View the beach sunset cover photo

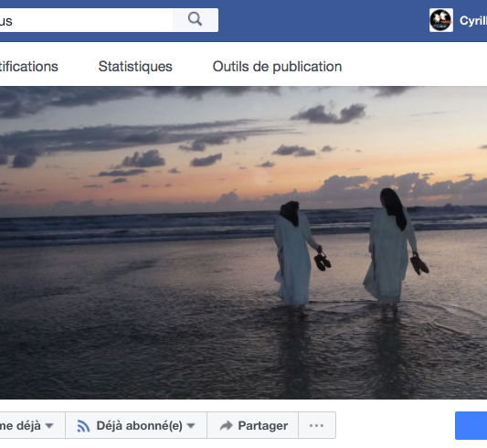point(243,242)
